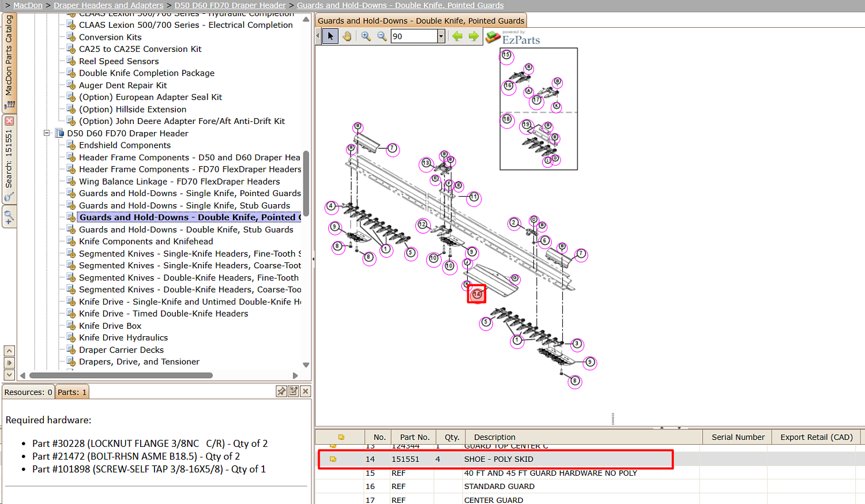The width and height of the screenshot is (865, 504).
Task: Open Knife Components and Knifehead
Action: (x=146, y=242)
